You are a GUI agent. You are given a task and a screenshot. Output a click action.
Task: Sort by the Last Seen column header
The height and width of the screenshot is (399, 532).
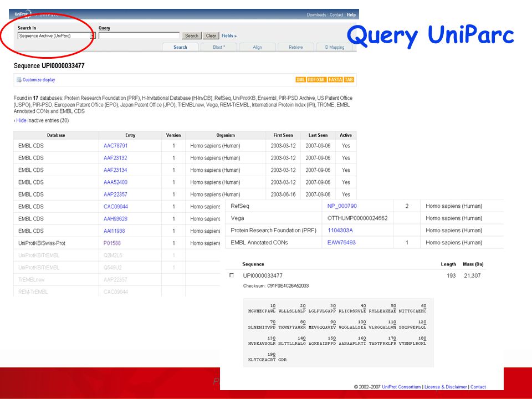point(318,135)
